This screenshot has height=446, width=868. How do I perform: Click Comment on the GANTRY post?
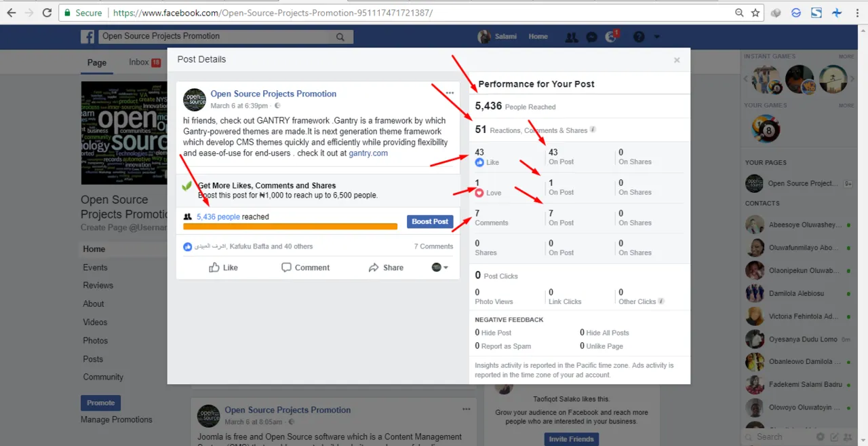(305, 267)
